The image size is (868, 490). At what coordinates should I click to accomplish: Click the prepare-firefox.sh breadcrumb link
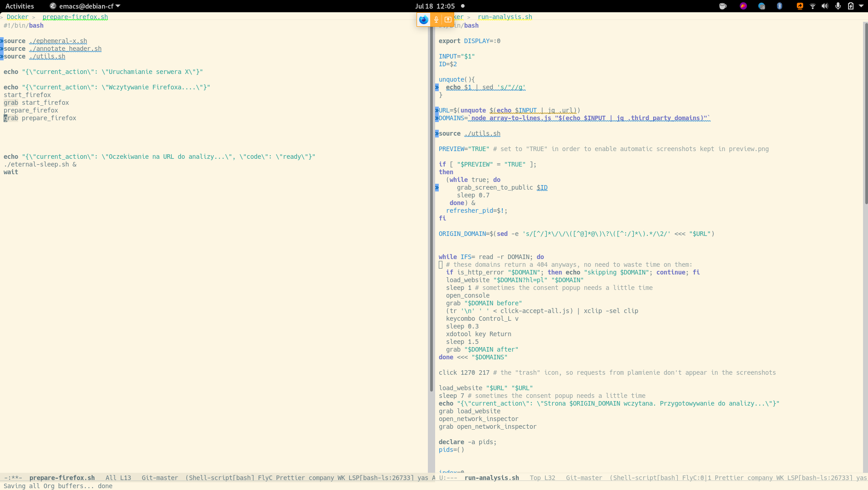click(x=75, y=17)
